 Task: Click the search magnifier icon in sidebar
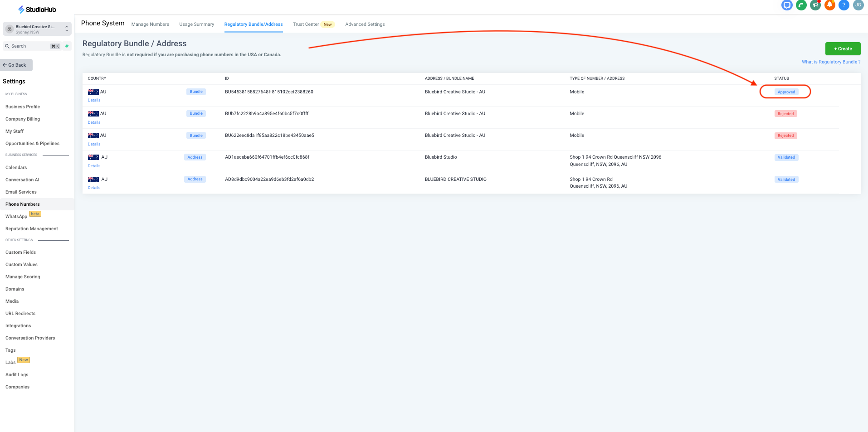[7, 46]
